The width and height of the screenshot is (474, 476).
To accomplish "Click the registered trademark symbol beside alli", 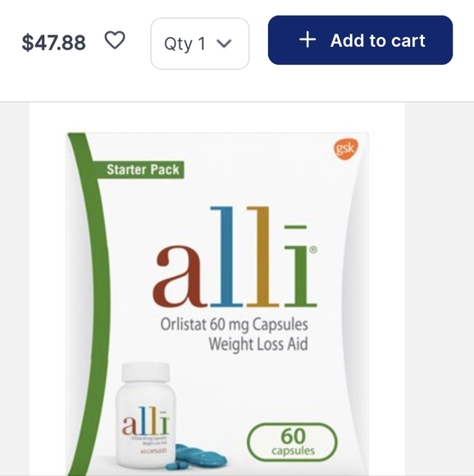I will tap(313, 249).
